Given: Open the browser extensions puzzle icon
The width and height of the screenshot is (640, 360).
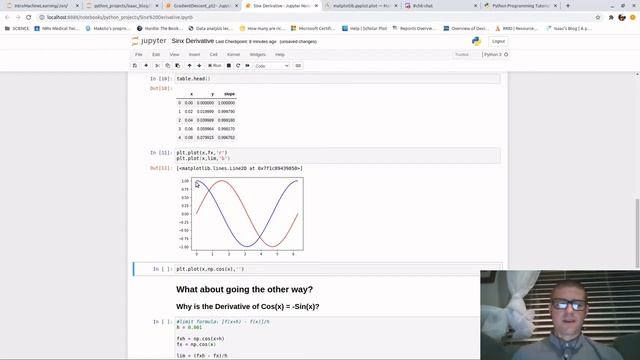Looking at the screenshot, I should tap(611, 18).
